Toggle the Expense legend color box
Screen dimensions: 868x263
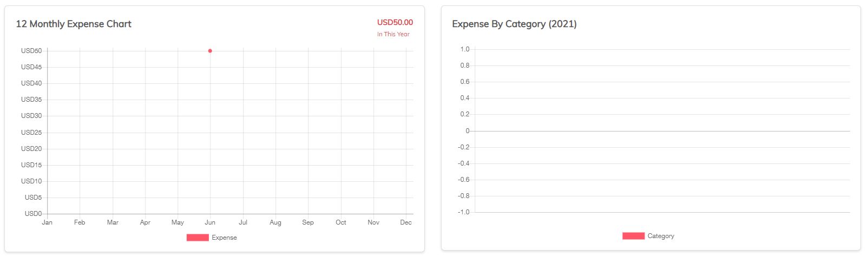(198, 238)
